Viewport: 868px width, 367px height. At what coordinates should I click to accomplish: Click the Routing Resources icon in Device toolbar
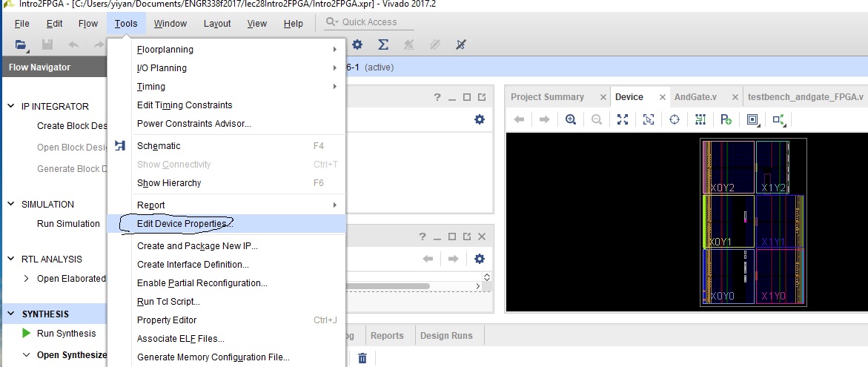tap(700, 119)
